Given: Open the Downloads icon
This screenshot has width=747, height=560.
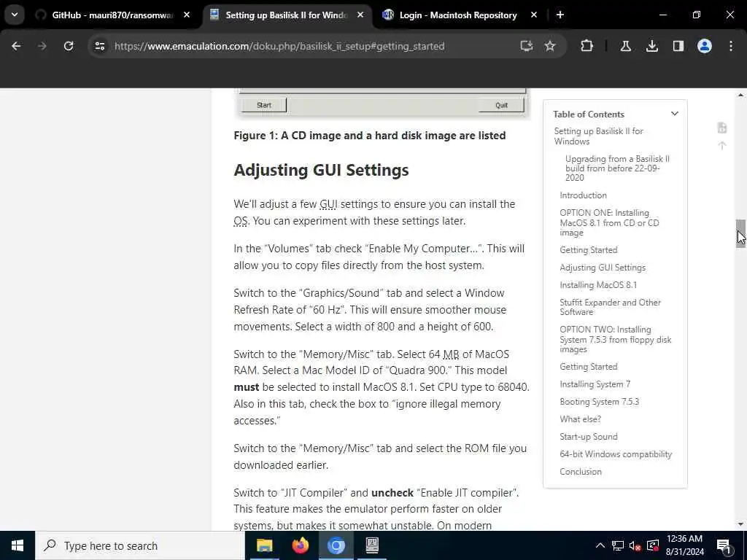Looking at the screenshot, I should coord(652,46).
